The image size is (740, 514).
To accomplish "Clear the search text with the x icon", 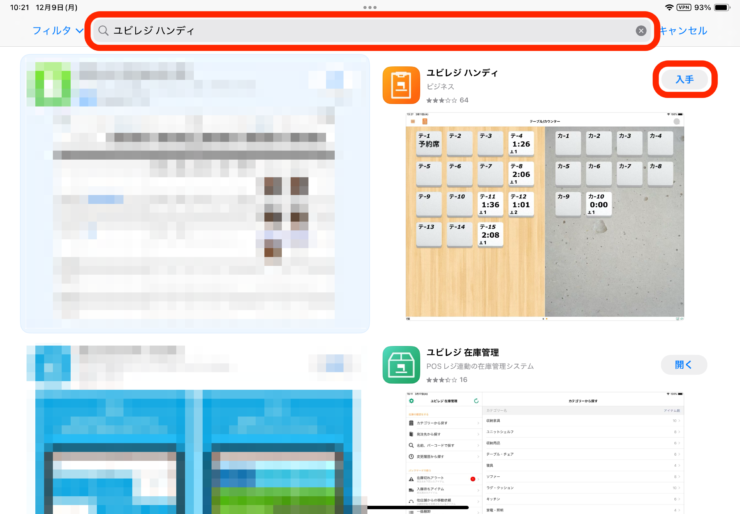I will click(x=641, y=31).
